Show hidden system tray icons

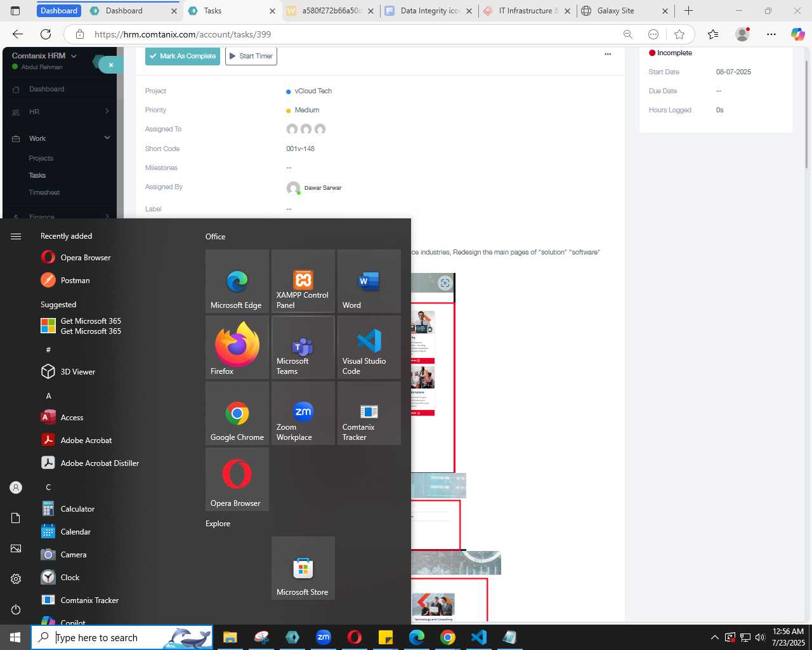[715, 637]
